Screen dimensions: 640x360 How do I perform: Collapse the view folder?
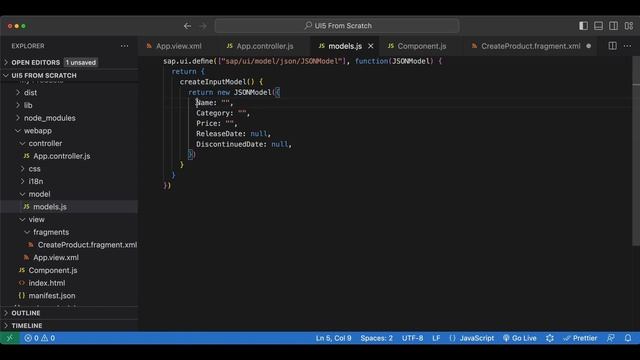[x=36, y=219]
